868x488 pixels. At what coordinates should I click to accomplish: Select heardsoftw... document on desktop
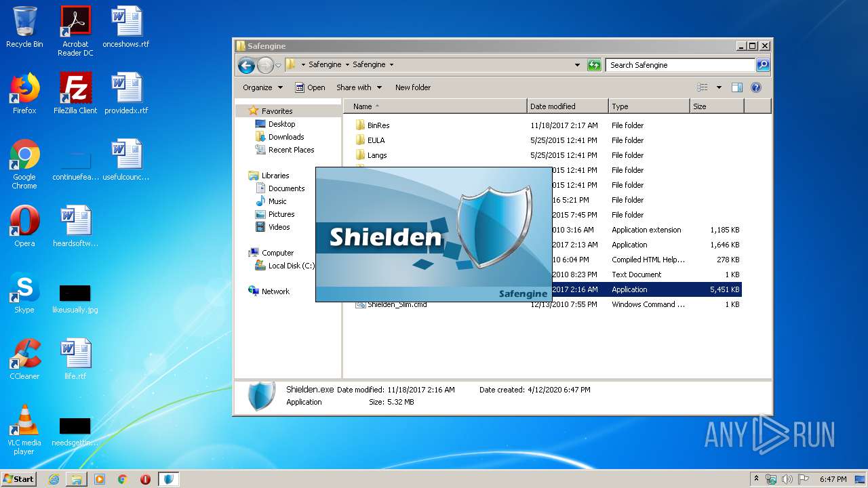(75, 226)
